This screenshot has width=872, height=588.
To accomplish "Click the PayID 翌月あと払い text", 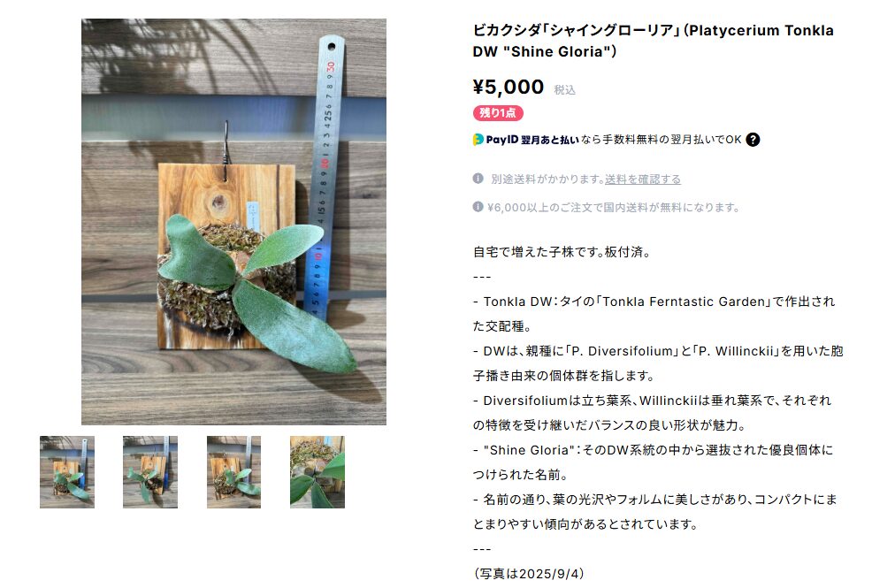I will click(x=532, y=140).
